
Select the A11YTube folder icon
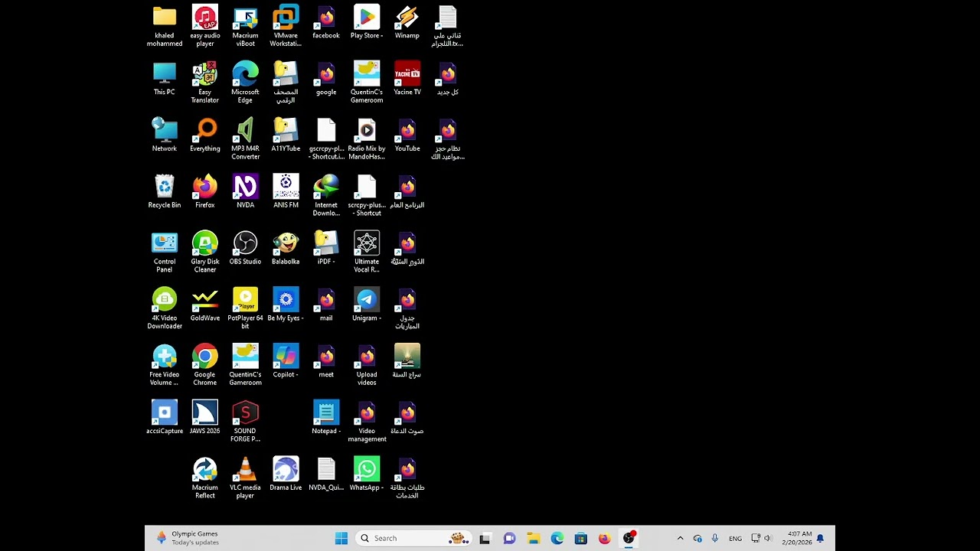tap(286, 135)
